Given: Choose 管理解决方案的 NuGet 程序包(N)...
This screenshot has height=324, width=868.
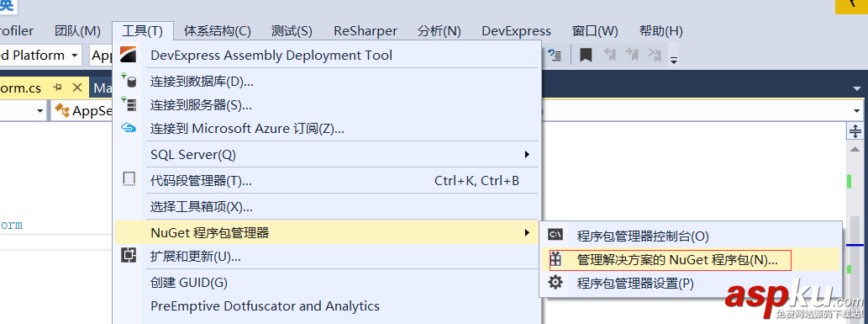Looking at the screenshot, I should [x=691, y=260].
